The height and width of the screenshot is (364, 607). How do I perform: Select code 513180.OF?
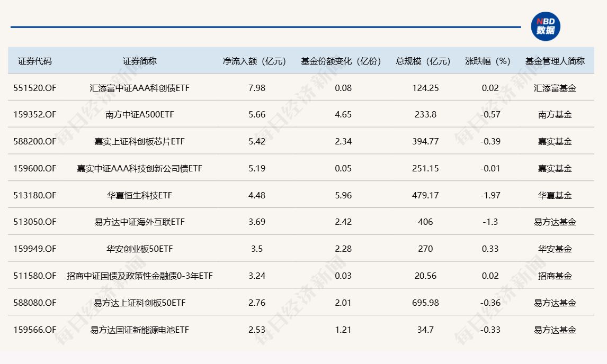pyautogui.click(x=35, y=195)
